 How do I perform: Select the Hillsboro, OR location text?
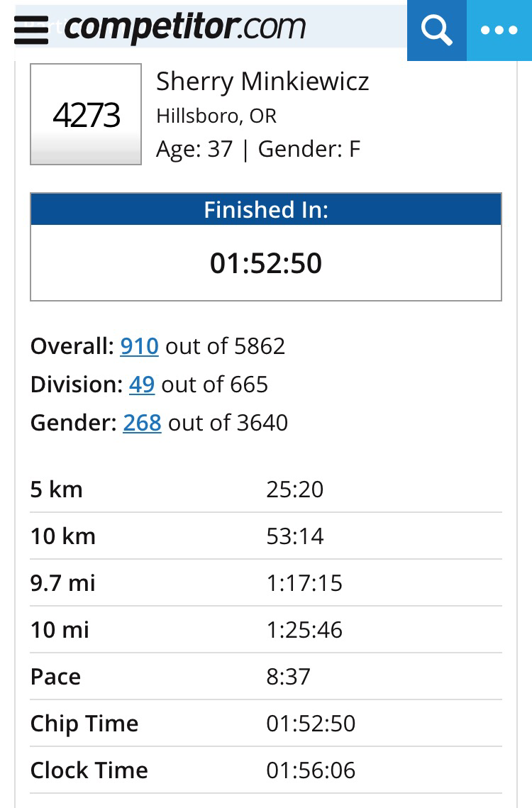pyautogui.click(x=216, y=116)
